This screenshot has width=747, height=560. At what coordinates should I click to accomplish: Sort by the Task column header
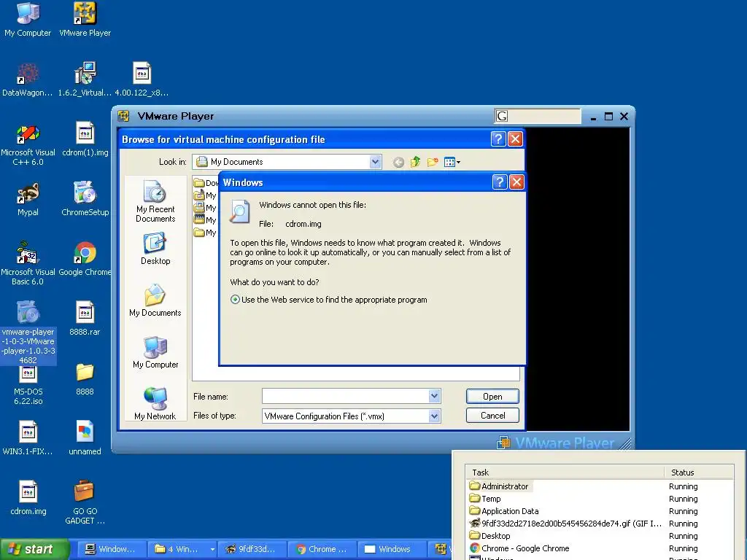pos(565,472)
